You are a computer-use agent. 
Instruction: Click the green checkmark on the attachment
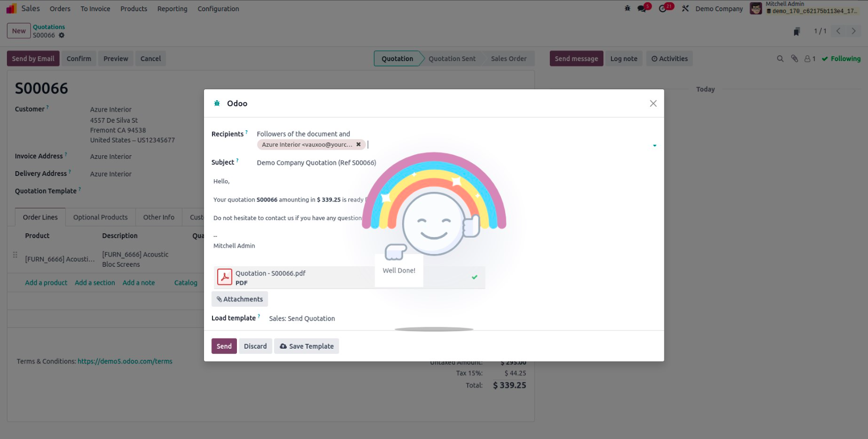(x=474, y=277)
